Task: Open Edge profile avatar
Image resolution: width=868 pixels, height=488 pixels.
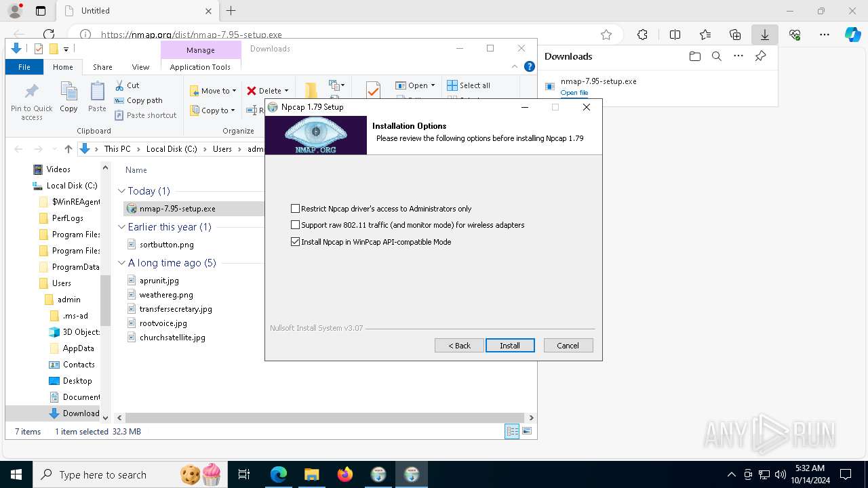Action: (x=14, y=11)
